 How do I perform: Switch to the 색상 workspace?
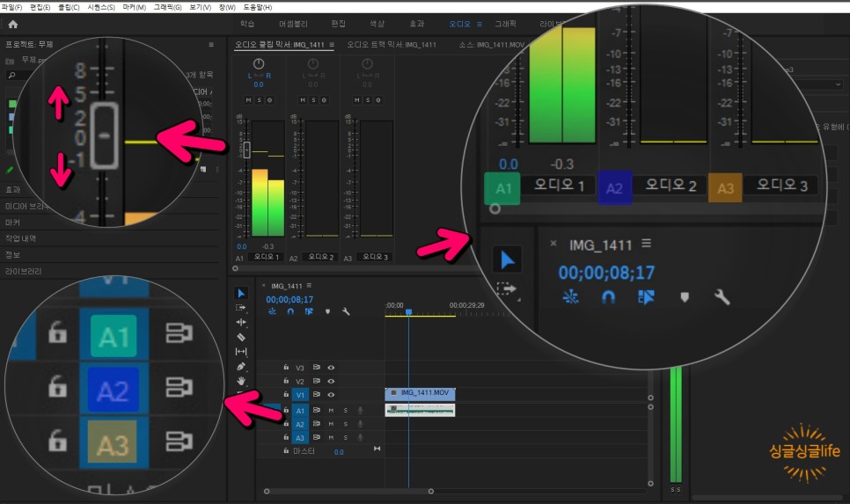tap(377, 24)
